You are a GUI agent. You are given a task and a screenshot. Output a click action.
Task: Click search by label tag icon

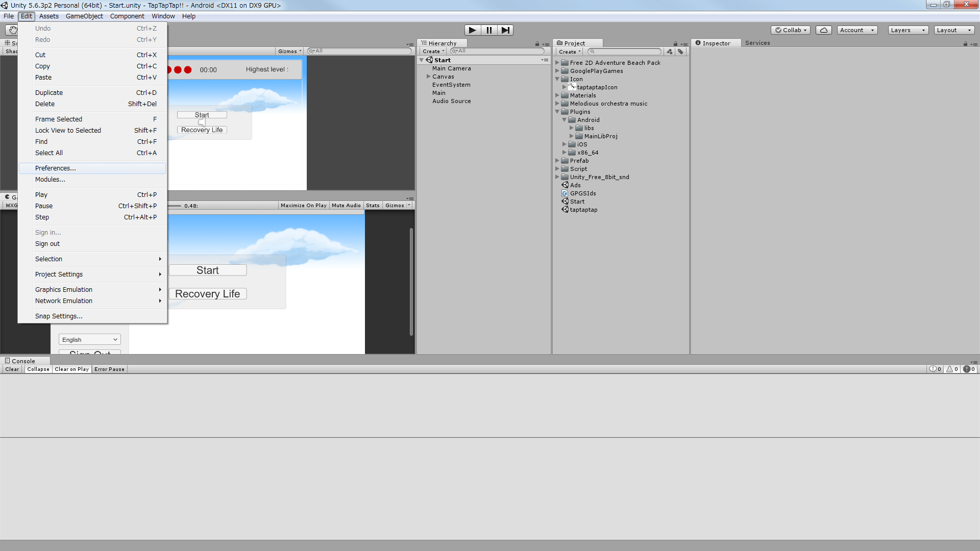tap(680, 52)
